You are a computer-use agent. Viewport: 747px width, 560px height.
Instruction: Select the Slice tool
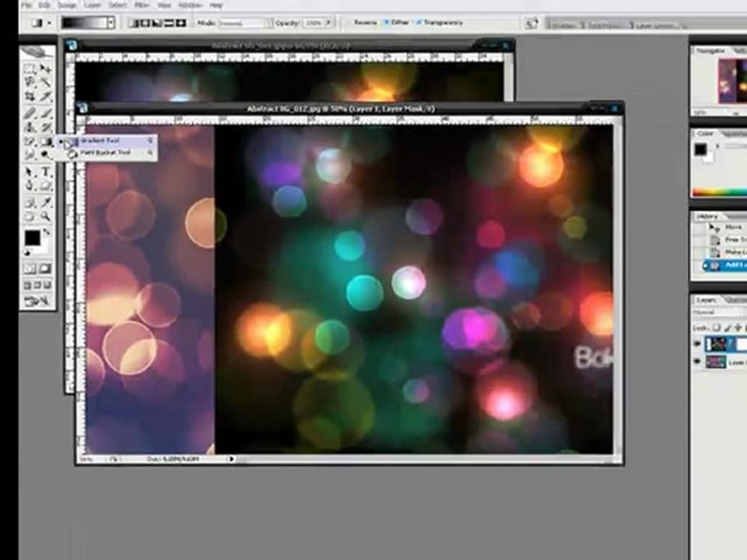pyautogui.click(x=45, y=96)
